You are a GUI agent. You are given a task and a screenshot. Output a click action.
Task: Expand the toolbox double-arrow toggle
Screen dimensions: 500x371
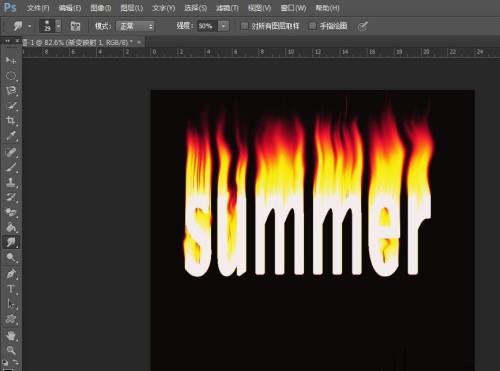click(x=7, y=41)
